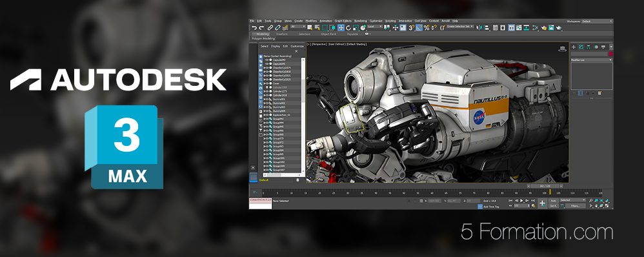Image resolution: width=644 pixels, height=257 pixels.
Task: Open the Motion tab in command panel
Action: (596, 47)
